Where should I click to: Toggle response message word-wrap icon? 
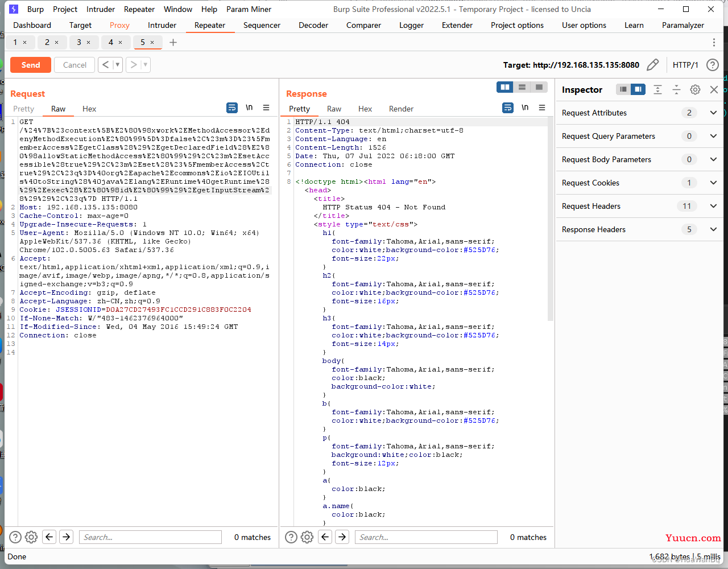[x=508, y=108]
